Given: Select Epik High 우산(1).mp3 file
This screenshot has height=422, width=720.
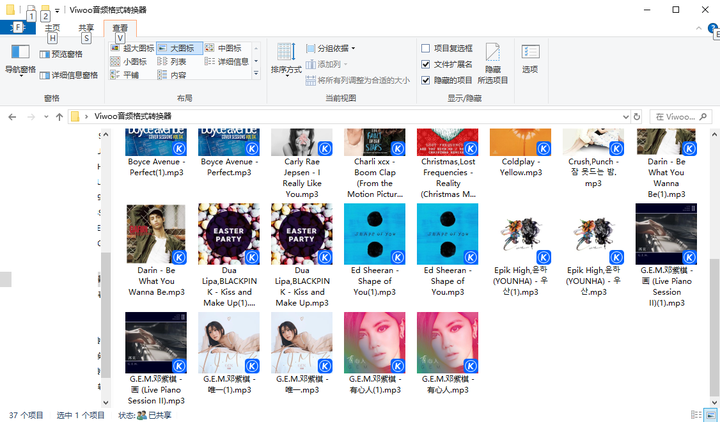Looking at the screenshot, I should click(x=521, y=250).
